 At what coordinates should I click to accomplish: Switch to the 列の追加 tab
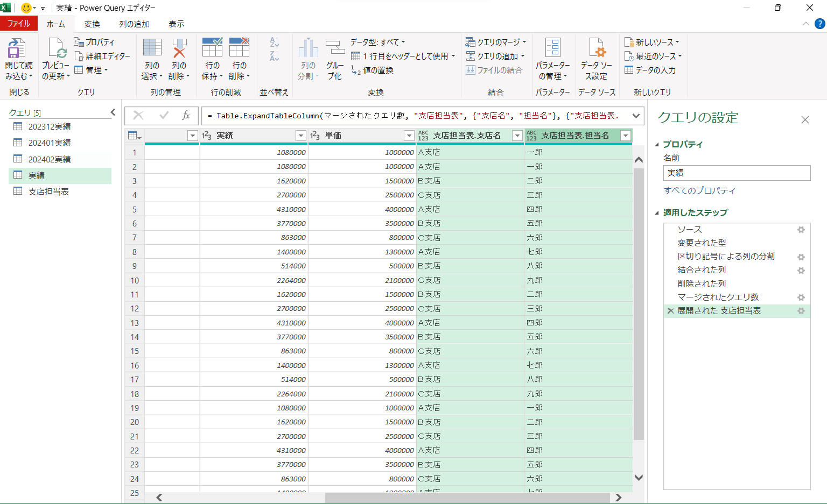tap(134, 24)
